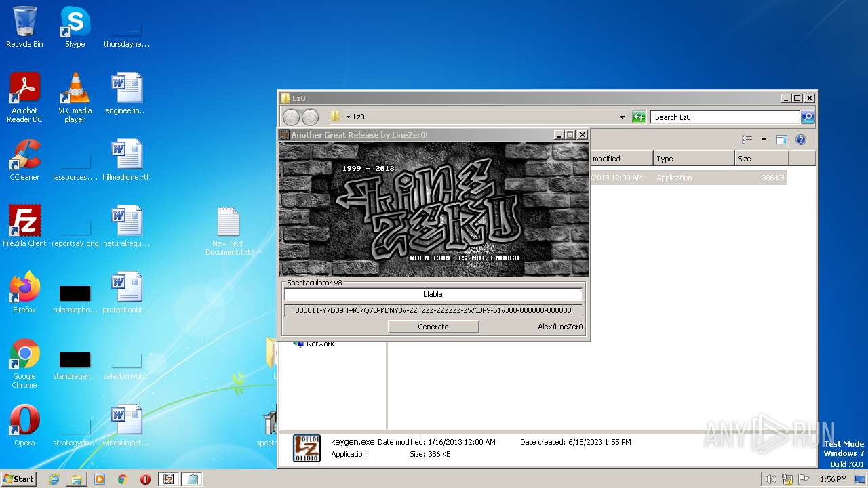868x488 pixels.
Task: Select reportsay.png desktop file
Action: coord(75,232)
